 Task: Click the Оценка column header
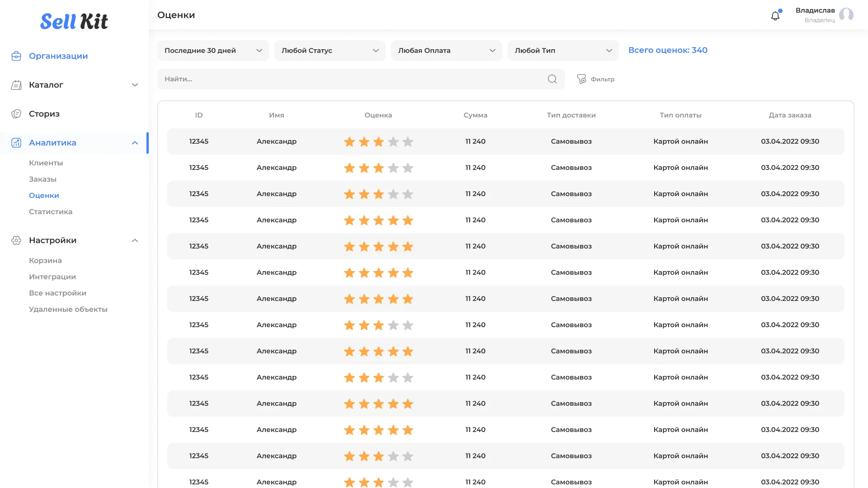coord(378,115)
